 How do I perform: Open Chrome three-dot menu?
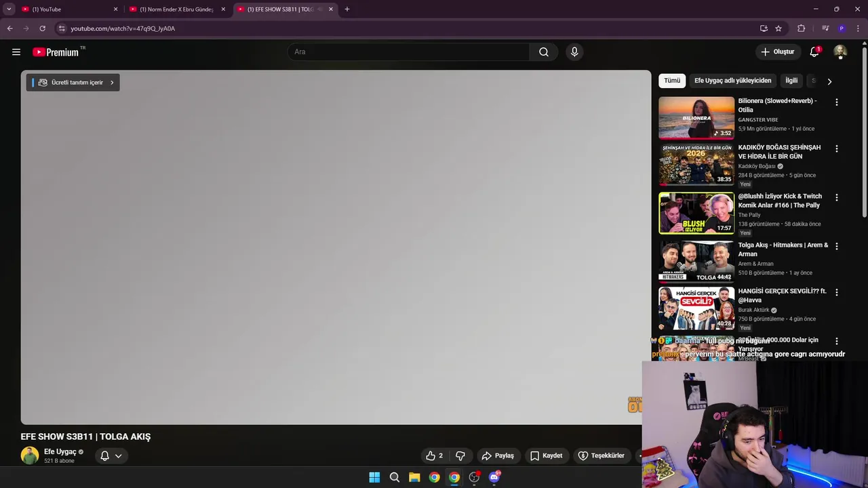click(x=859, y=28)
